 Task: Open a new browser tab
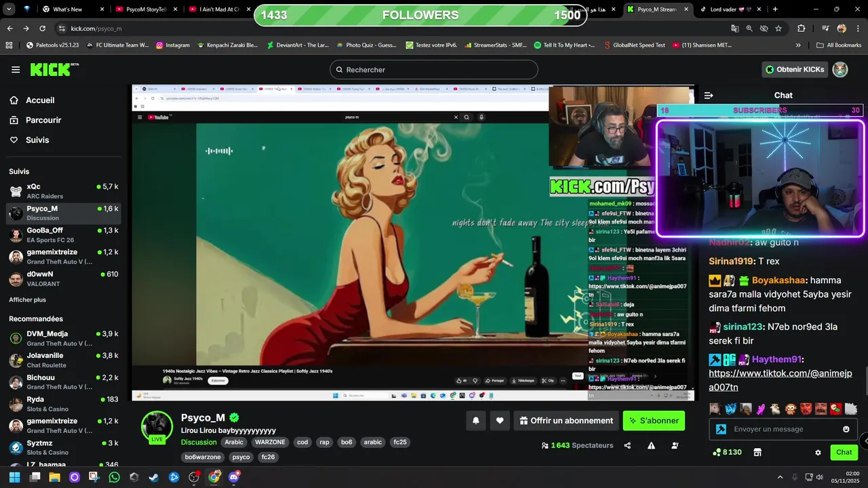click(775, 9)
